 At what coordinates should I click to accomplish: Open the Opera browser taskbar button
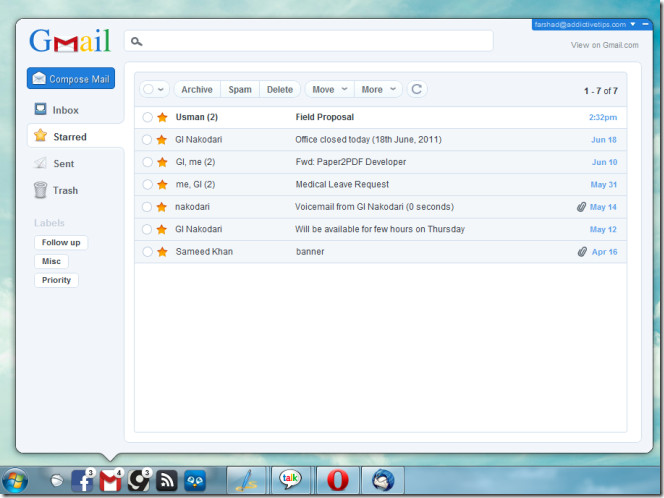click(338, 480)
